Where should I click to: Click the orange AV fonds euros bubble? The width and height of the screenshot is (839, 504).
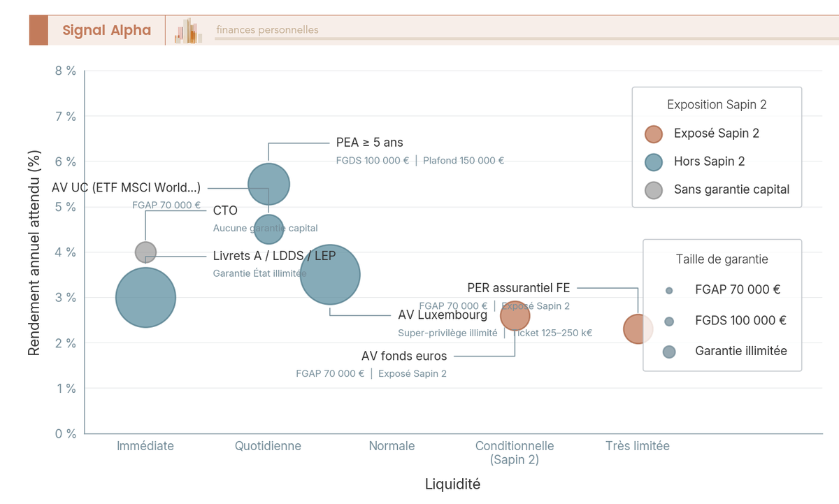(x=515, y=315)
